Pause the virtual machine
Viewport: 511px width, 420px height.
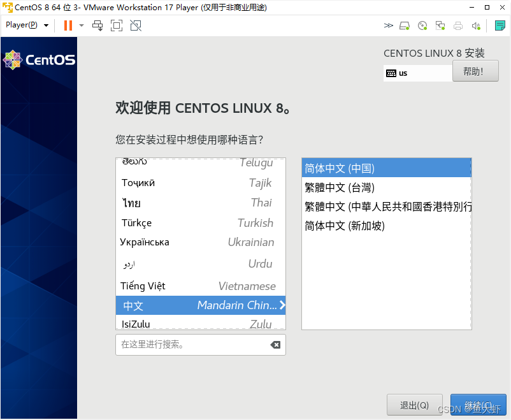click(x=68, y=25)
